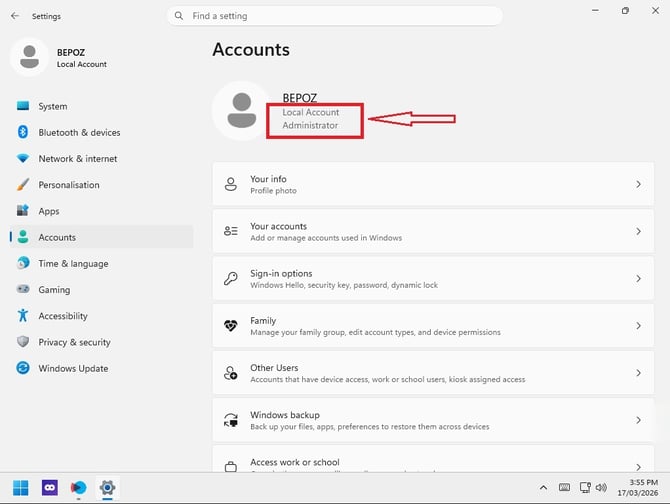670x504 pixels.
Task: Open Windows backup row
Action: coord(433,420)
